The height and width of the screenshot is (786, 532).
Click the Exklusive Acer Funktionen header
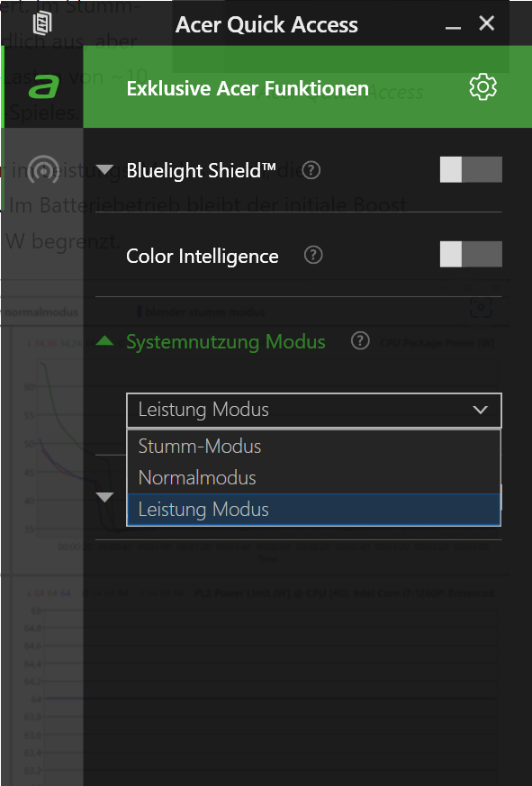(x=248, y=89)
